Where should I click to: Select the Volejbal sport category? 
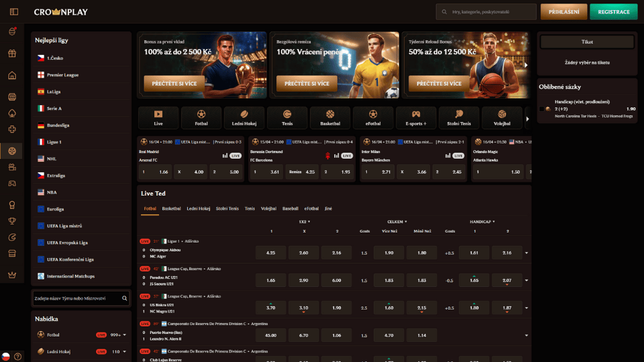coord(502,117)
